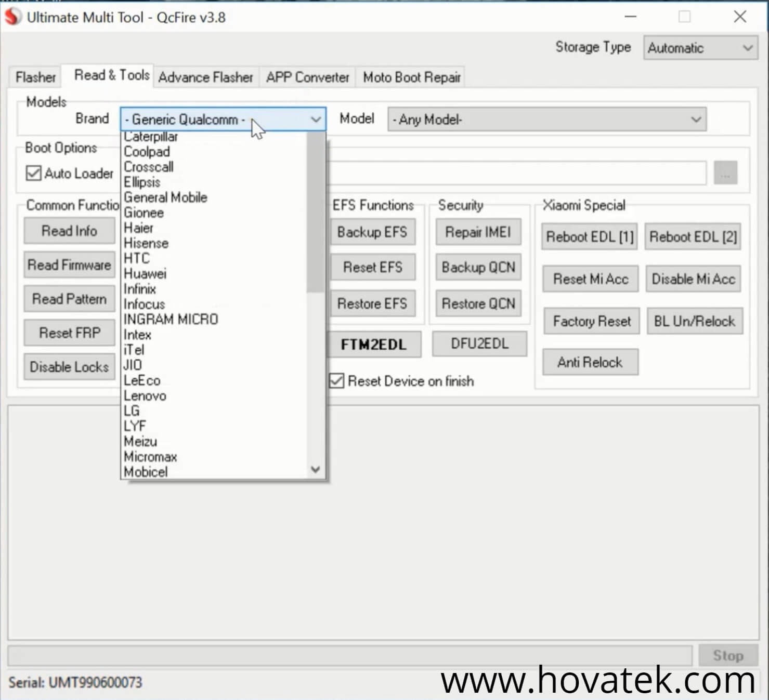Click the brand list down scroll arrow
The width and height of the screenshot is (769, 700).
click(315, 469)
